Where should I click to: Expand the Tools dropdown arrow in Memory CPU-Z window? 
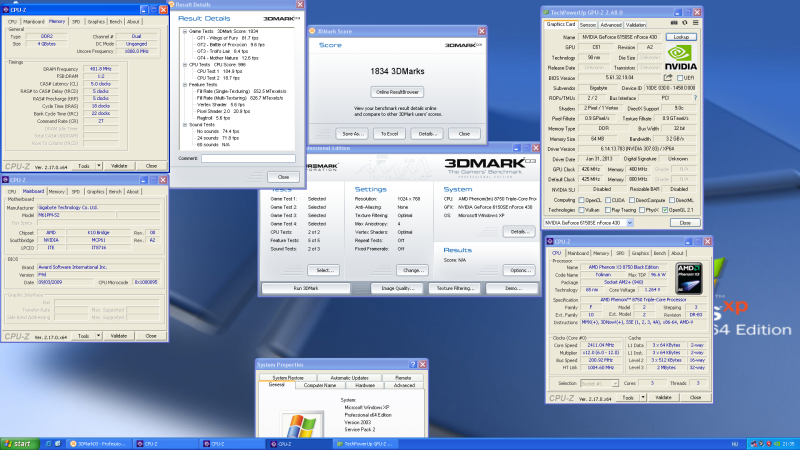pyautogui.click(x=99, y=166)
